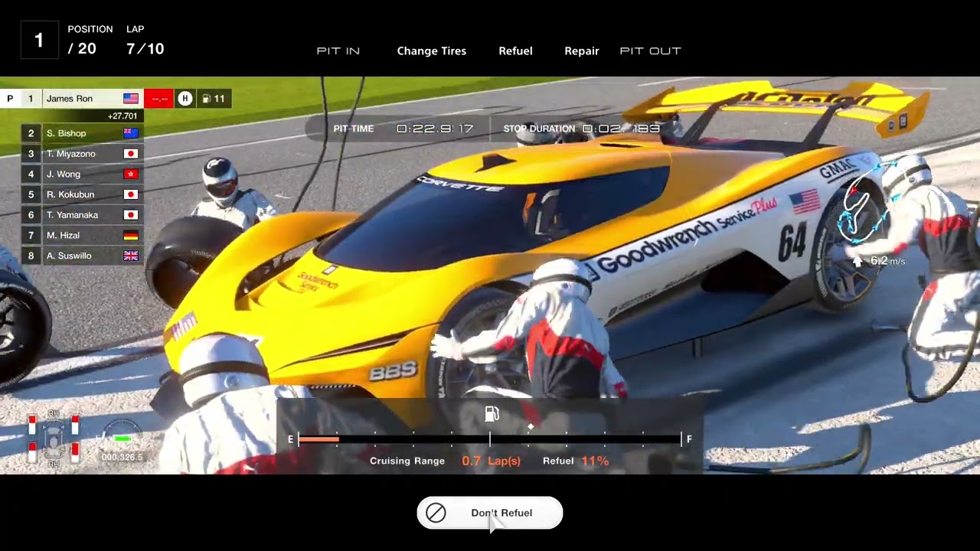Click the position number 1 box
This screenshot has width=980, height=551.
[39, 40]
